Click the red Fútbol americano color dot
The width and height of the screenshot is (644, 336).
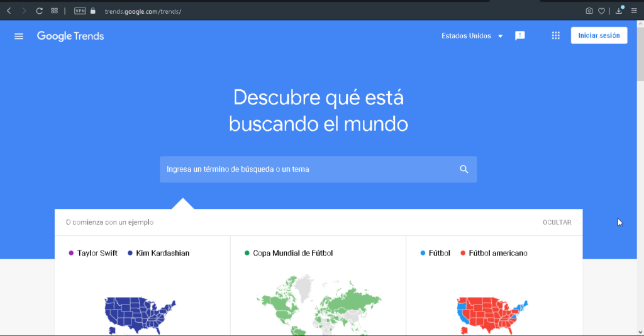click(463, 253)
